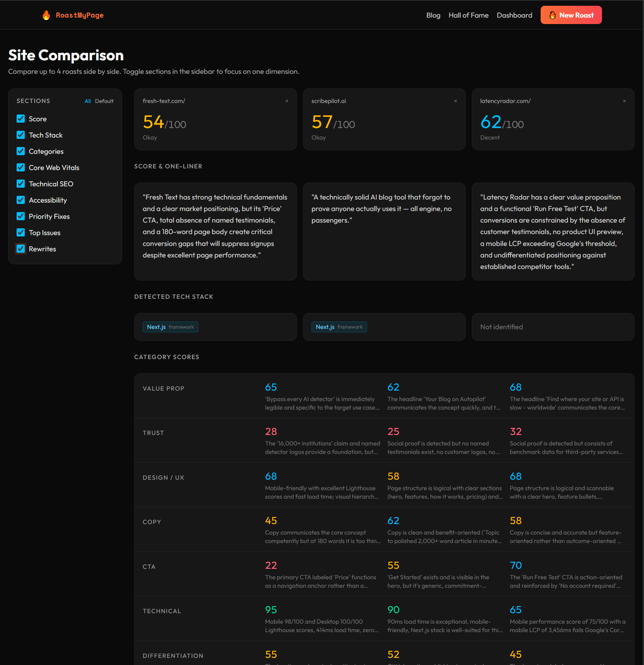Toggle the Tech Stack checkbox
Image resolution: width=644 pixels, height=665 pixels.
click(21, 135)
